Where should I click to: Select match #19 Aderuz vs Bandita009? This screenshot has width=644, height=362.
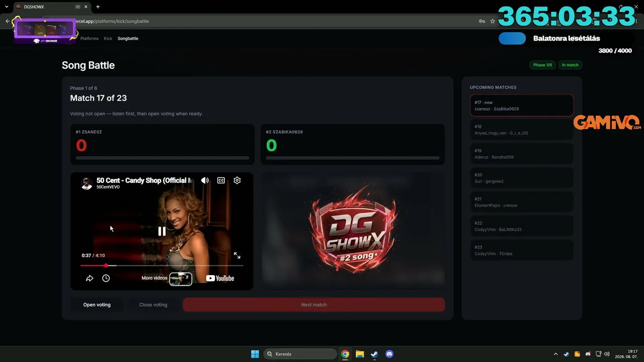pyautogui.click(x=522, y=154)
